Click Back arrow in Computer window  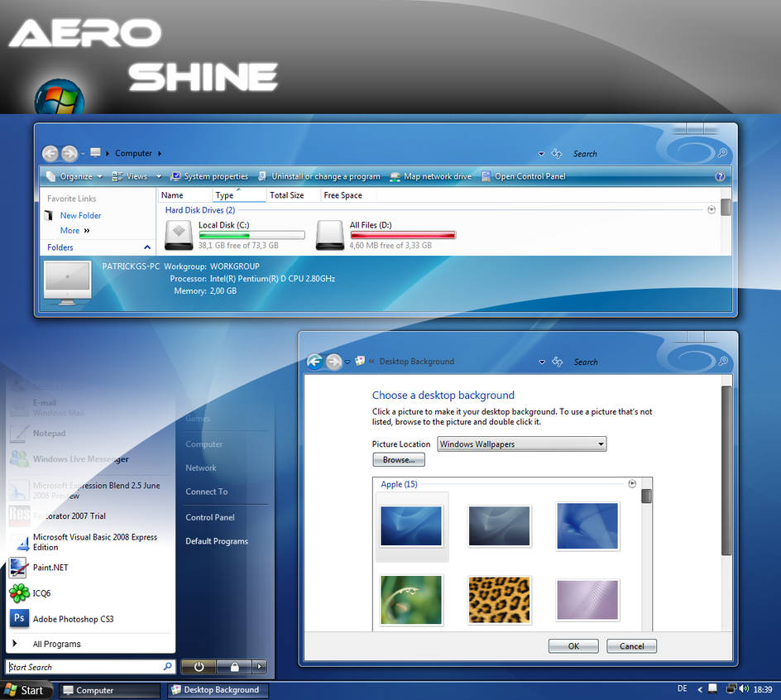click(50, 153)
